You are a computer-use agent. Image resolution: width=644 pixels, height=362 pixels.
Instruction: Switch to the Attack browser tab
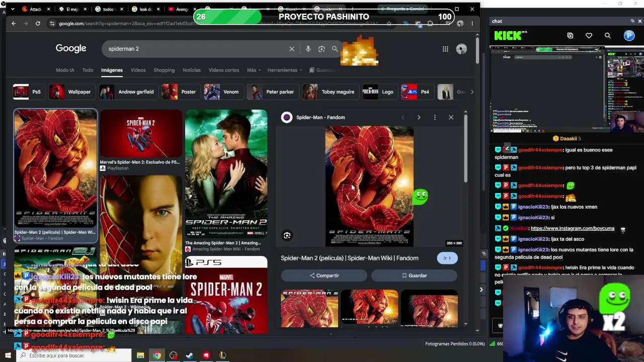(x=35, y=9)
